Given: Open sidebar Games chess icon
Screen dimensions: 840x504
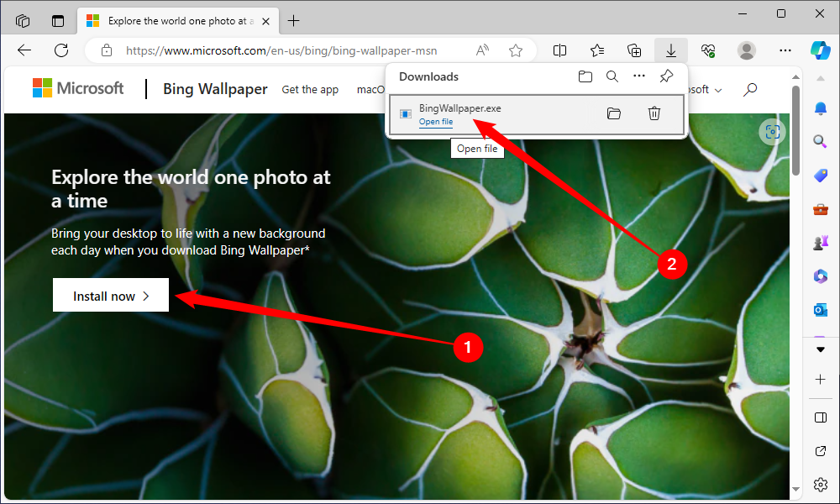Looking at the screenshot, I should pyautogui.click(x=820, y=243).
